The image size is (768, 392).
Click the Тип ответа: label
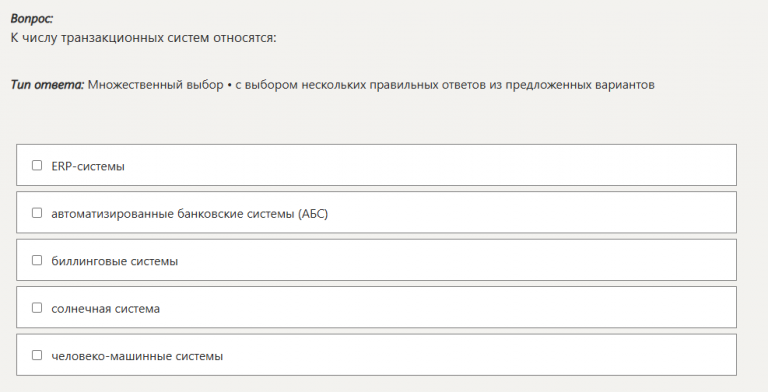[48, 85]
